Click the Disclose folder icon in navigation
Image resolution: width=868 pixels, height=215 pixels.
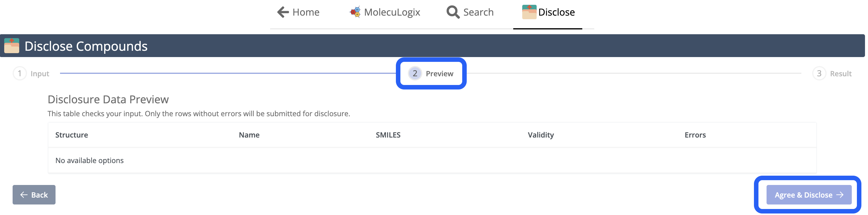(x=529, y=12)
